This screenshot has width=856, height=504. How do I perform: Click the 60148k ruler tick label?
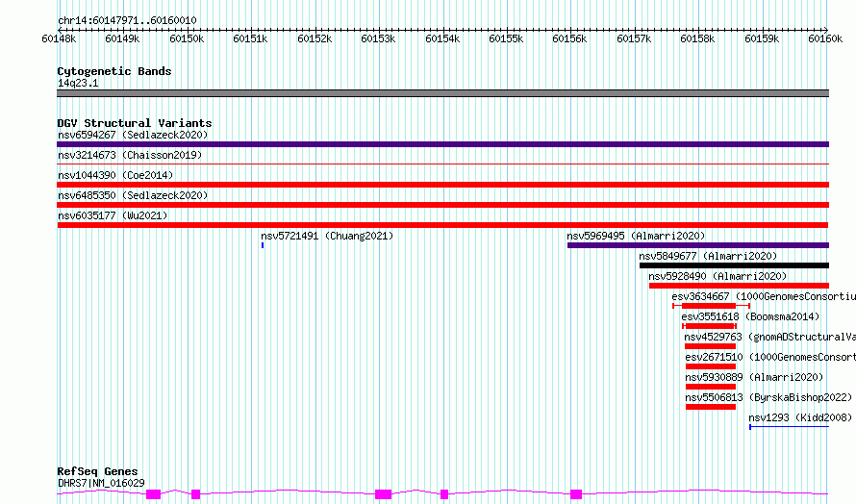(x=59, y=38)
